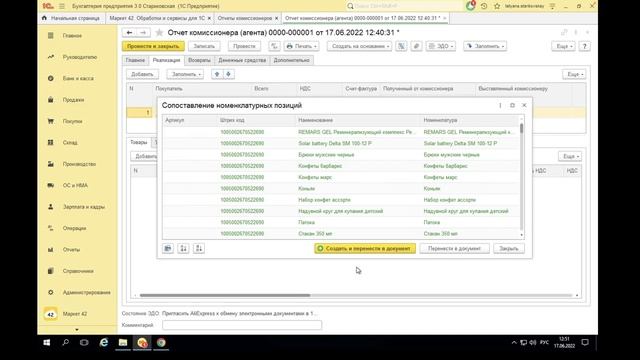The width and height of the screenshot is (640, 360).
Task: Open Windows notification center icon
Action: coord(585,343)
